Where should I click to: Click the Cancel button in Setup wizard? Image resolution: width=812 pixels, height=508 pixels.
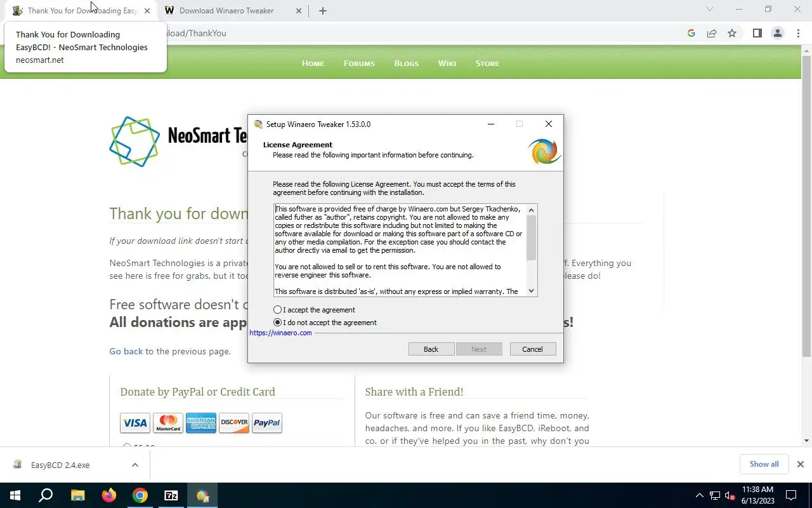point(532,349)
